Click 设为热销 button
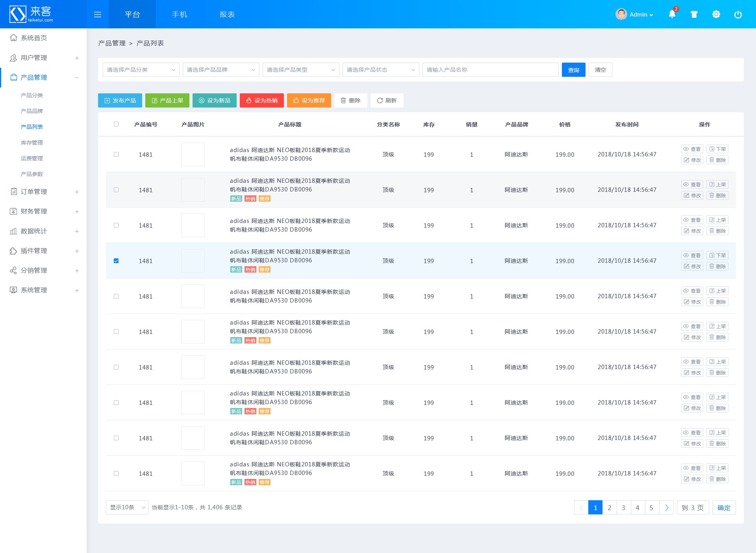 [x=262, y=100]
